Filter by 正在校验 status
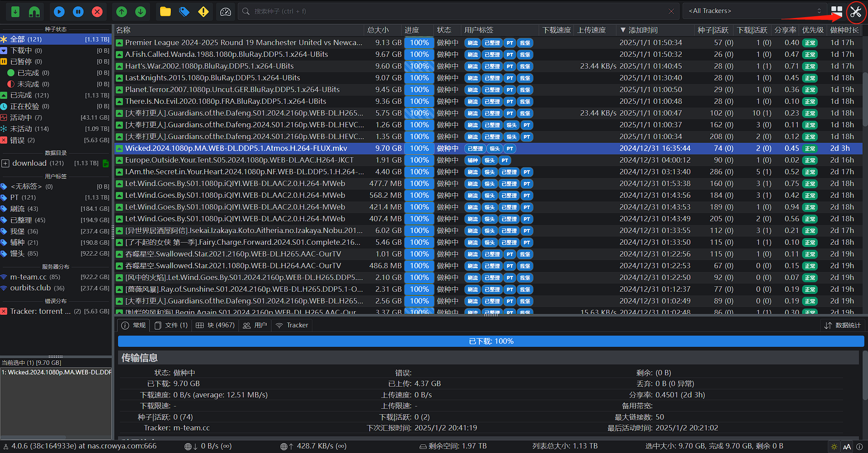This screenshot has height=453, width=868. pyautogui.click(x=55, y=106)
